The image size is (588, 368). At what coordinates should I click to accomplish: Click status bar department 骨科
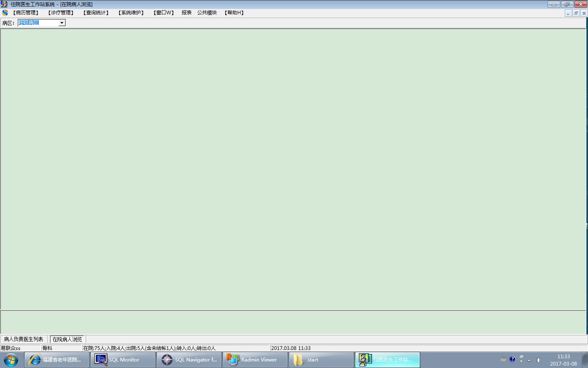click(47, 348)
